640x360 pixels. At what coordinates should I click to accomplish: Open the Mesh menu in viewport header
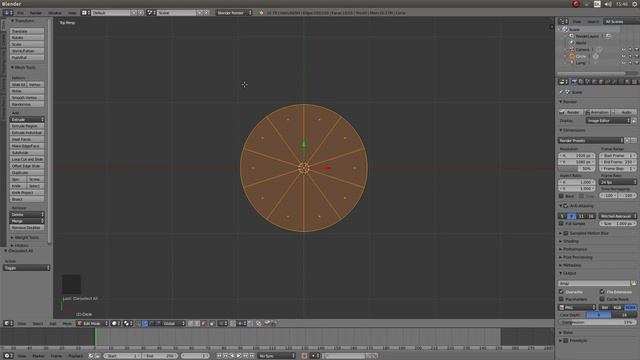[x=67, y=323]
